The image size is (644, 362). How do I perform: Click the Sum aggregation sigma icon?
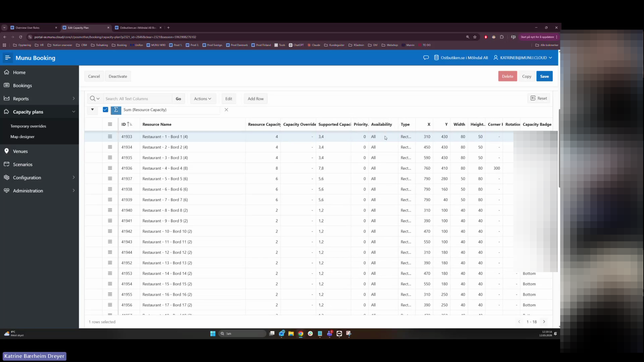click(116, 110)
